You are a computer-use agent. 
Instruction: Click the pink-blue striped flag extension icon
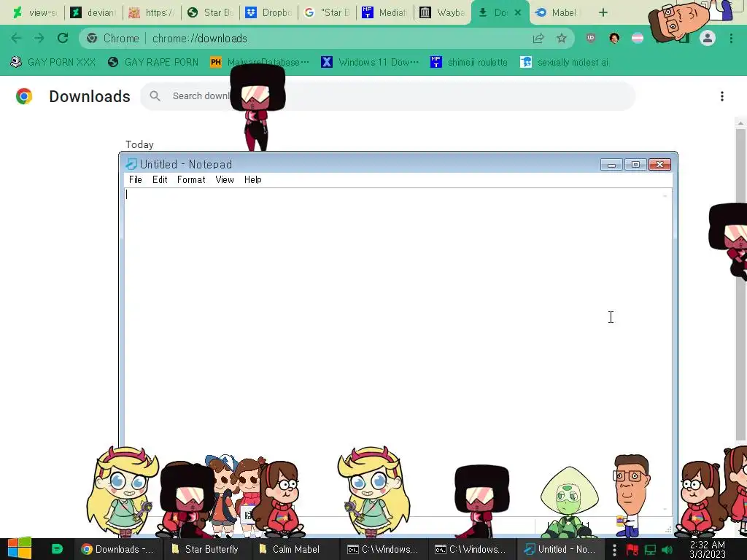point(638,38)
